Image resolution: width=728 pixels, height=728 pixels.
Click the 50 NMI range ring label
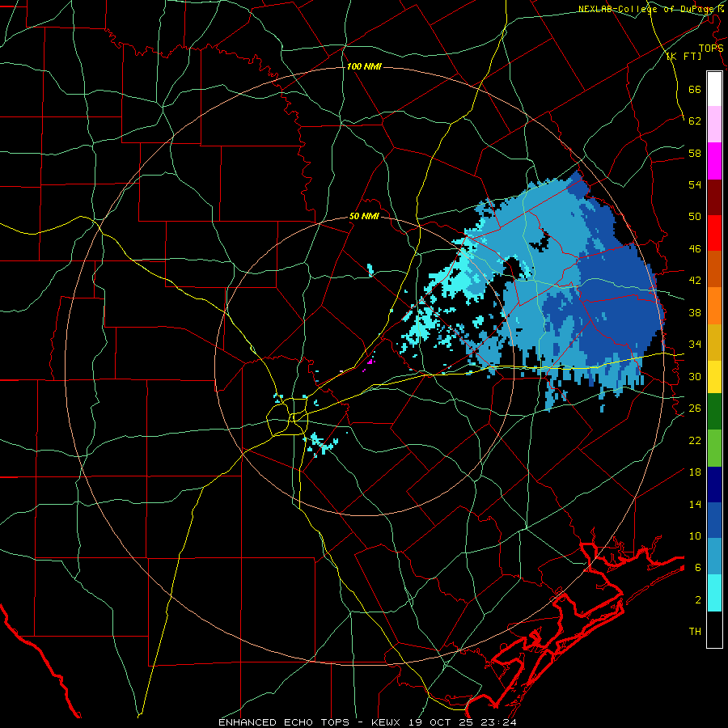[x=364, y=216]
